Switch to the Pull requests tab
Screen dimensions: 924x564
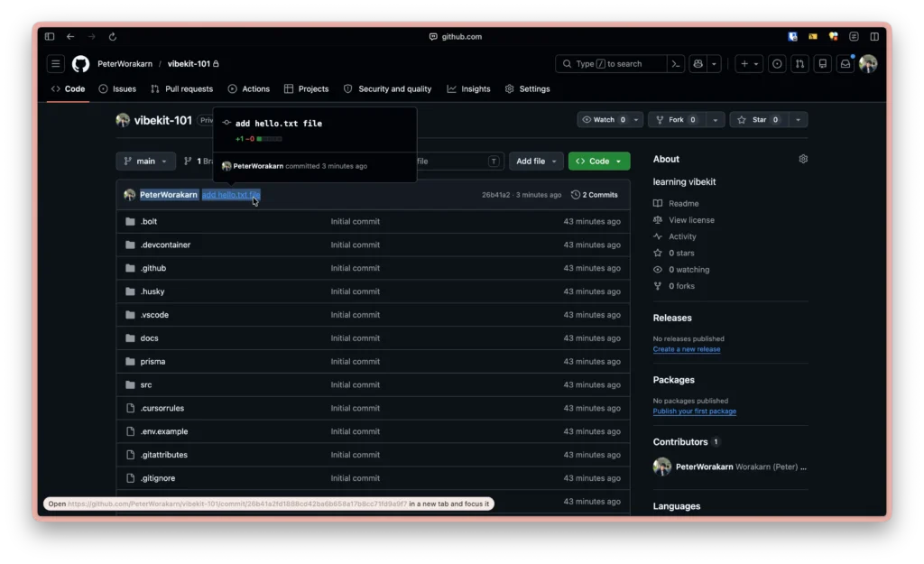[181, 89]
